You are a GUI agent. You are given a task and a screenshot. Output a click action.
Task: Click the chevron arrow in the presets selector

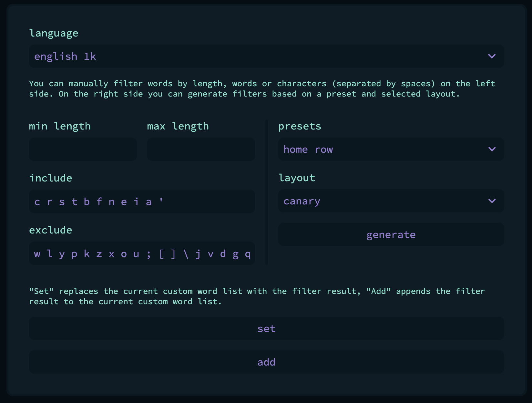[x=492, y=149]
